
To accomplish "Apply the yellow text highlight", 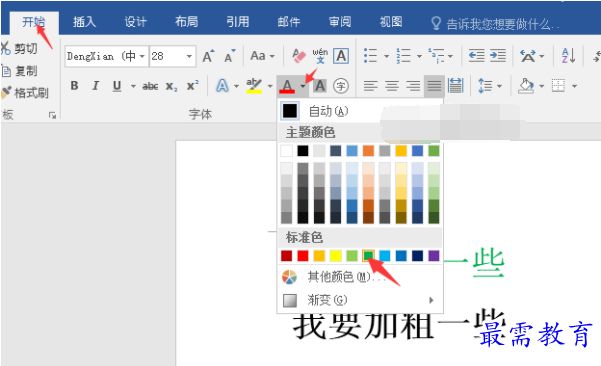I will pos(254,85).
